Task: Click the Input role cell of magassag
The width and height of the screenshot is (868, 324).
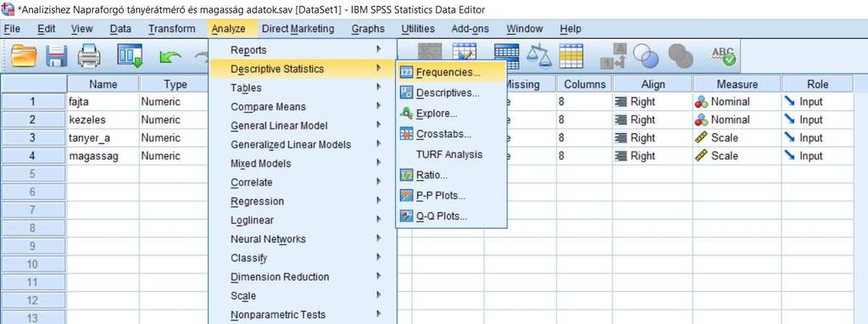Action: [817, 156]
